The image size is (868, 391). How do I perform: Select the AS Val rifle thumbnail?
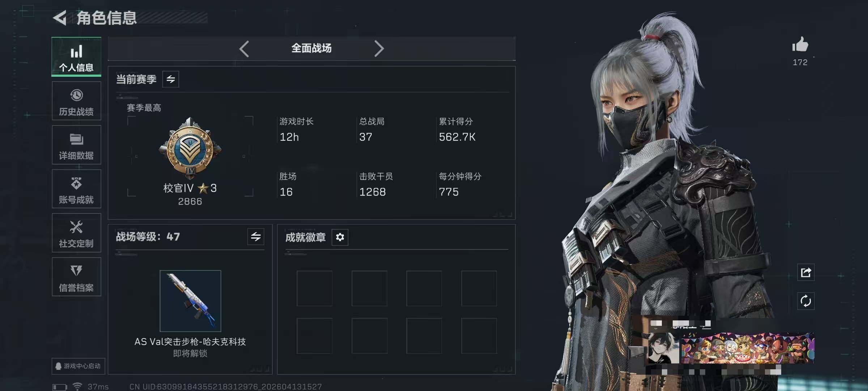(190, 301)
